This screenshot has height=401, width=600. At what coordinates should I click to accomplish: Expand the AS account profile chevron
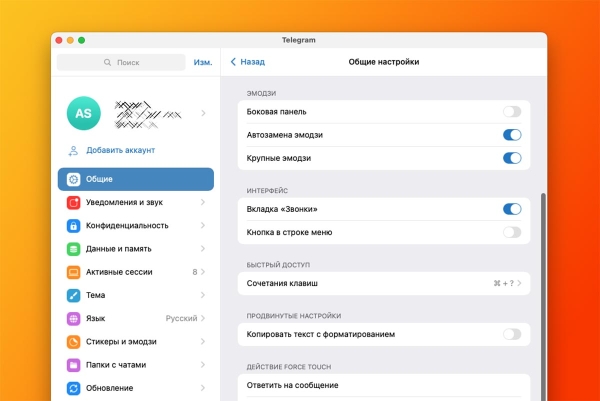coord(203,114)
